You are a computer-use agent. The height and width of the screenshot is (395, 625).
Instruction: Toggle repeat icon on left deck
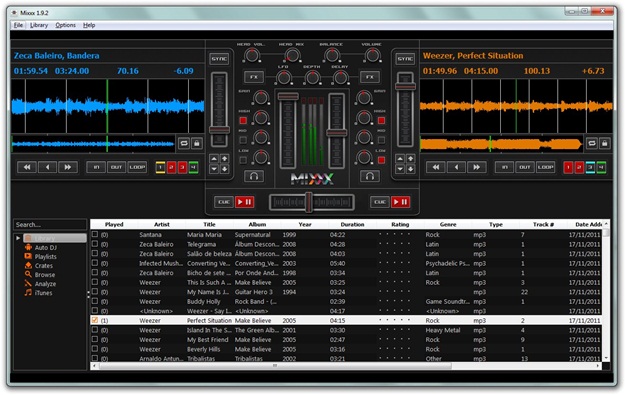click(184, 143)
